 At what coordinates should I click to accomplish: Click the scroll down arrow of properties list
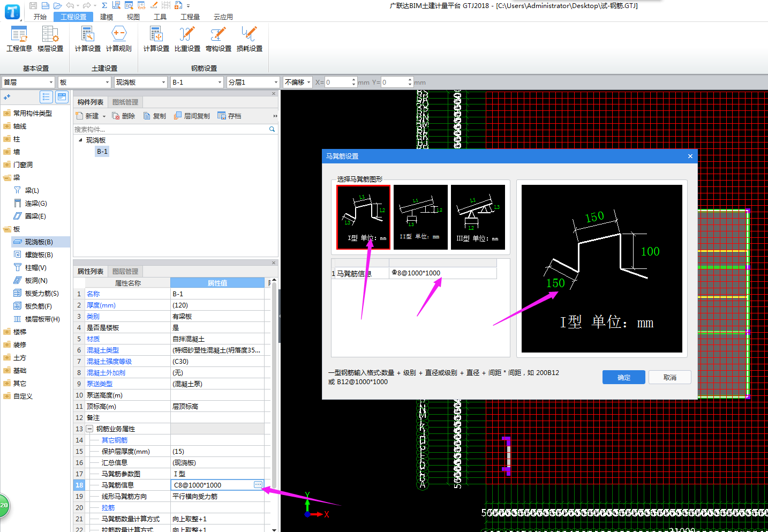(274, 529)
